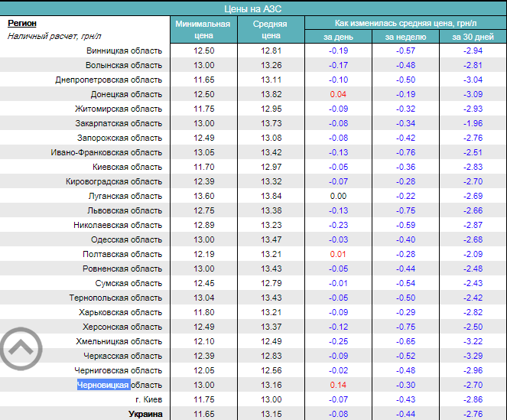This screenshot has width=507, height=420.
Task: Select the Минимальная цена column header
Action: 203,29
